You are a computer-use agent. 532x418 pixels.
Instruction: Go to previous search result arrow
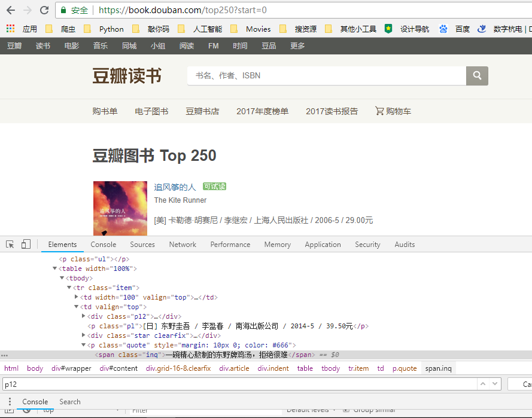coord(483,384)
